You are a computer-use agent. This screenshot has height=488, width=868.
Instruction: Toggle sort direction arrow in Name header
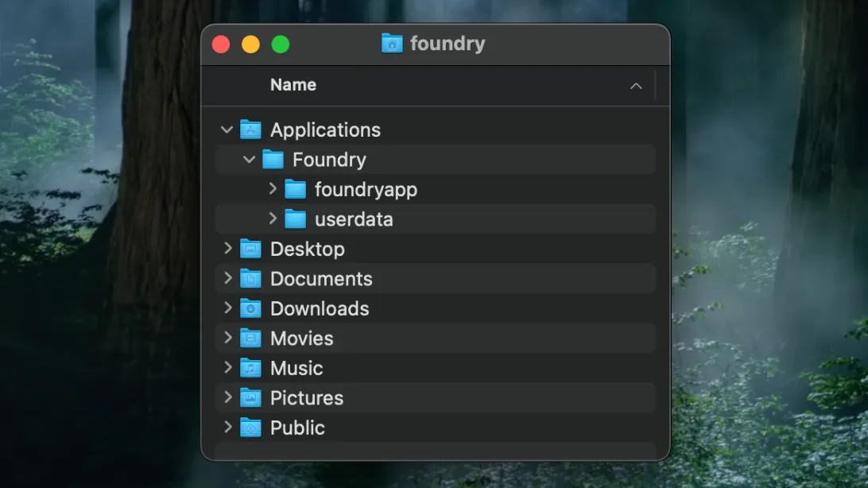pos(636,86)
